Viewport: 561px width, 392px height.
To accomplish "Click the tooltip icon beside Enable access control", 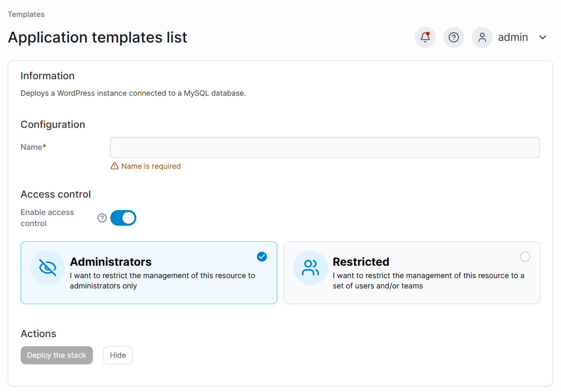I will 102,217.
